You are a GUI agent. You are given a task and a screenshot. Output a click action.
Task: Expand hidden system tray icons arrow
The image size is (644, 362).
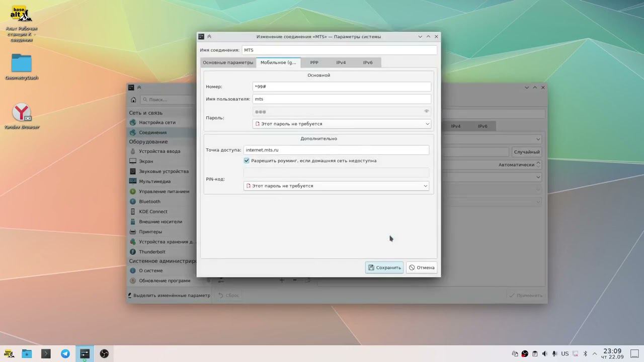click(595, 354)
